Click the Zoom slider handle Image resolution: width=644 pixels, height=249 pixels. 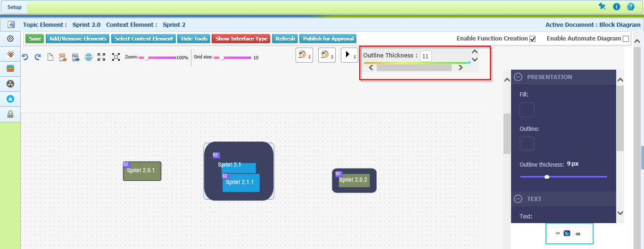click(x=147, y=57)
